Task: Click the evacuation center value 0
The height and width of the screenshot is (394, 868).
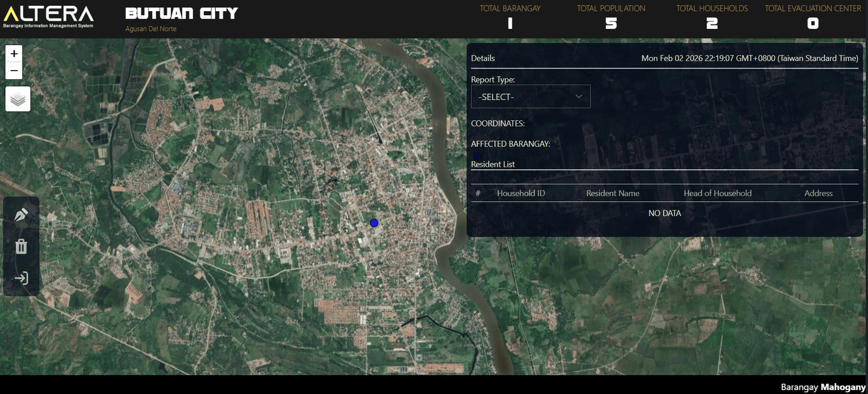Action: tap(813, 23)
